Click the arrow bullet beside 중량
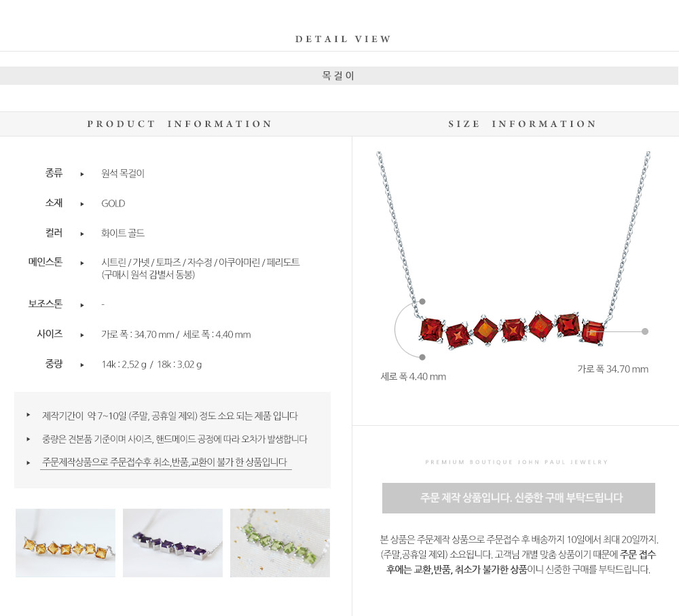679x616 pixels. click(82, 365)
